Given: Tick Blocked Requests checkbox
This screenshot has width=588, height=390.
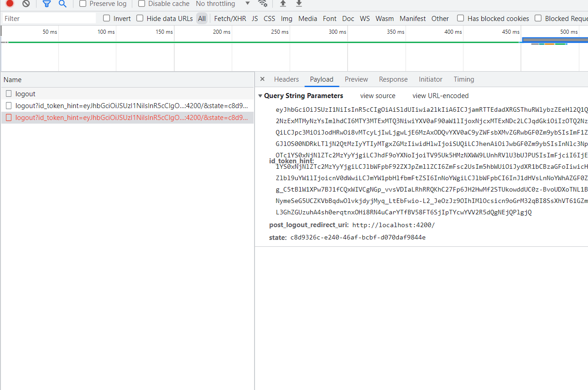Looking at the screenshot, I should pyautogui.click(x=538, y=18).
